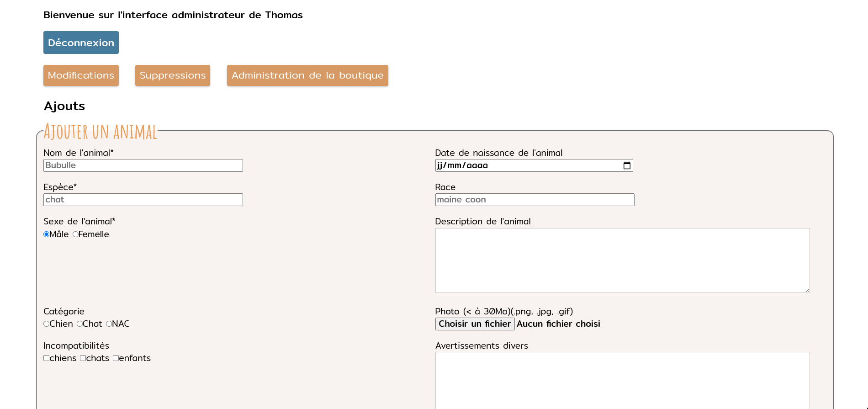Tick the enfants incompatibility checkbox
The image size is (868, 409).
[116, 358]
